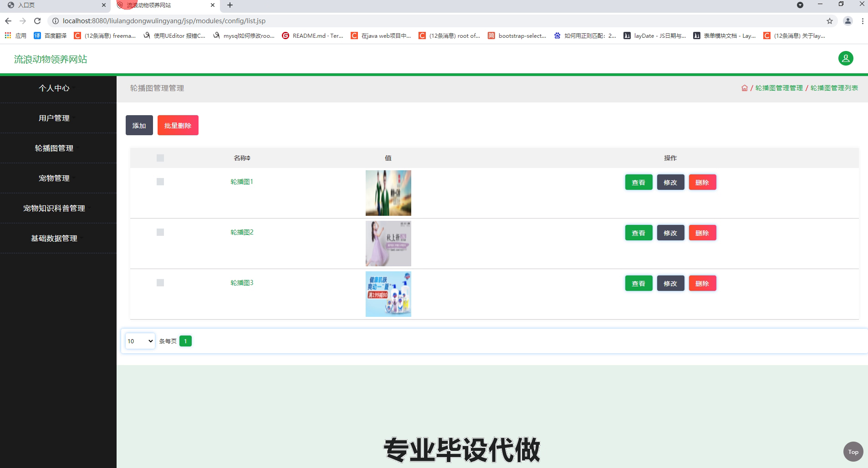Click the 轮播图2 name cell
This screenshot has width=868, height=468.
point(242,232)
